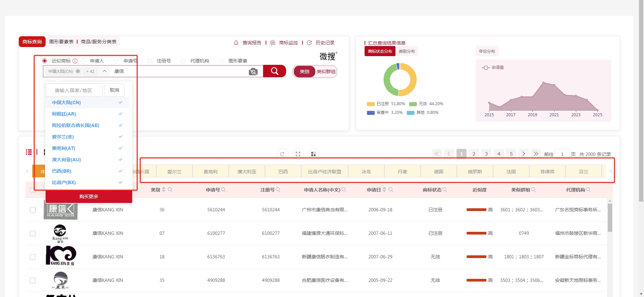
Task: Click the red search magnifier button
Action: (x=274, y=71)
